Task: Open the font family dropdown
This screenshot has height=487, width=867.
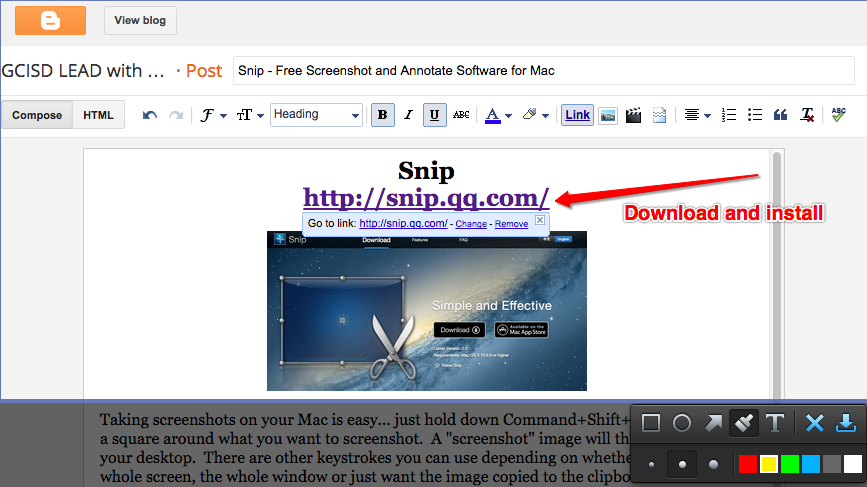Action: pyautogui.click(x=213, y=115)
